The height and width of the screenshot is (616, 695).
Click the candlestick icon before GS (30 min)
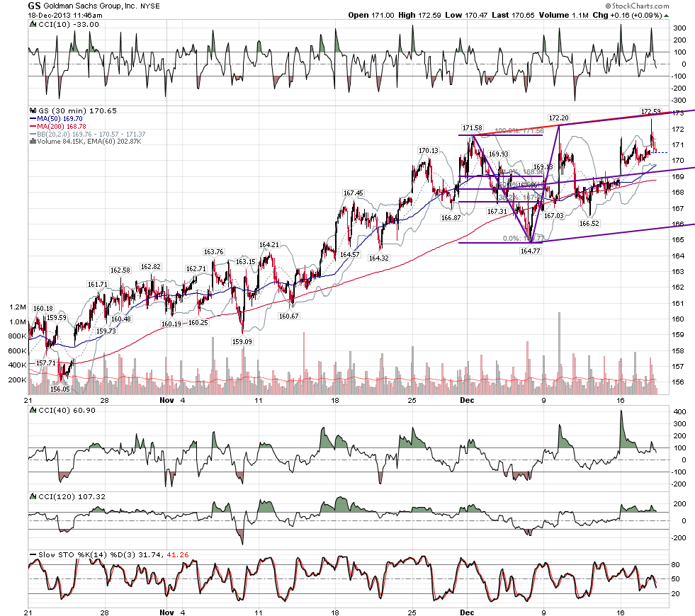(33, 110)
